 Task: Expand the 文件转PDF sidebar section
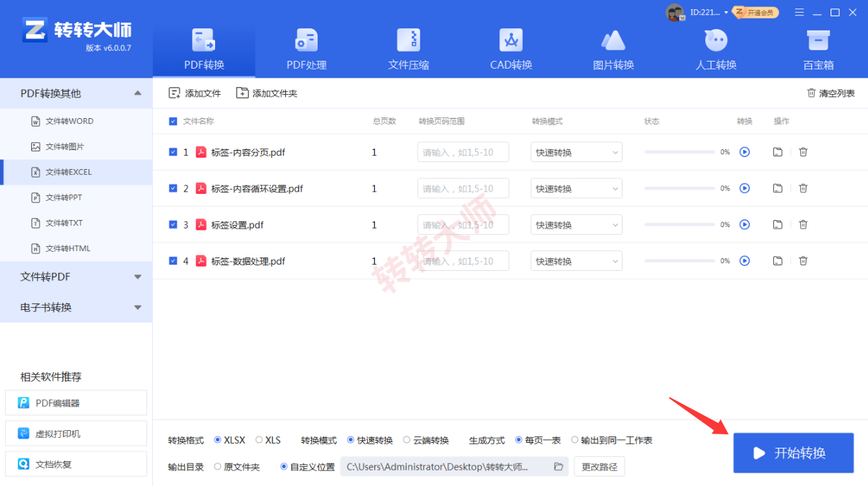click(x=138, y=277)
